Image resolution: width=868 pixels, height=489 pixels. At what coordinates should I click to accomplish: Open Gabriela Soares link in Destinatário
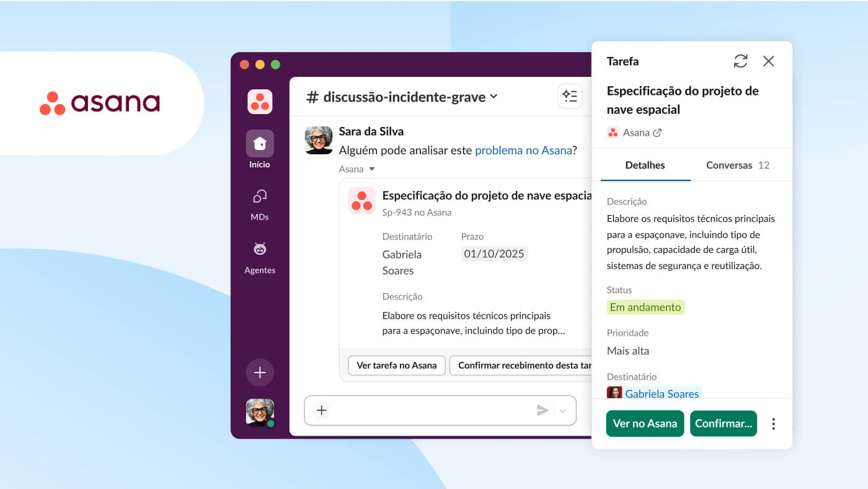(x=662, y=394)
